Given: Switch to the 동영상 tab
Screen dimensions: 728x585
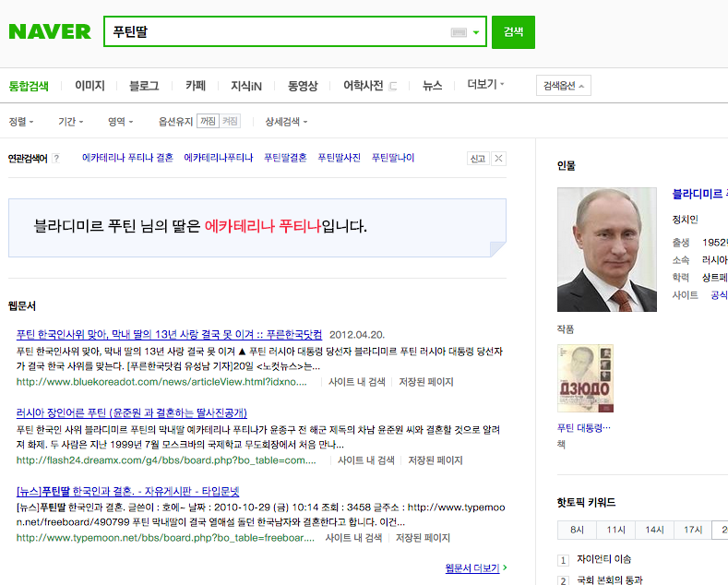Looking at the screenshot, I should pos(303,86).
